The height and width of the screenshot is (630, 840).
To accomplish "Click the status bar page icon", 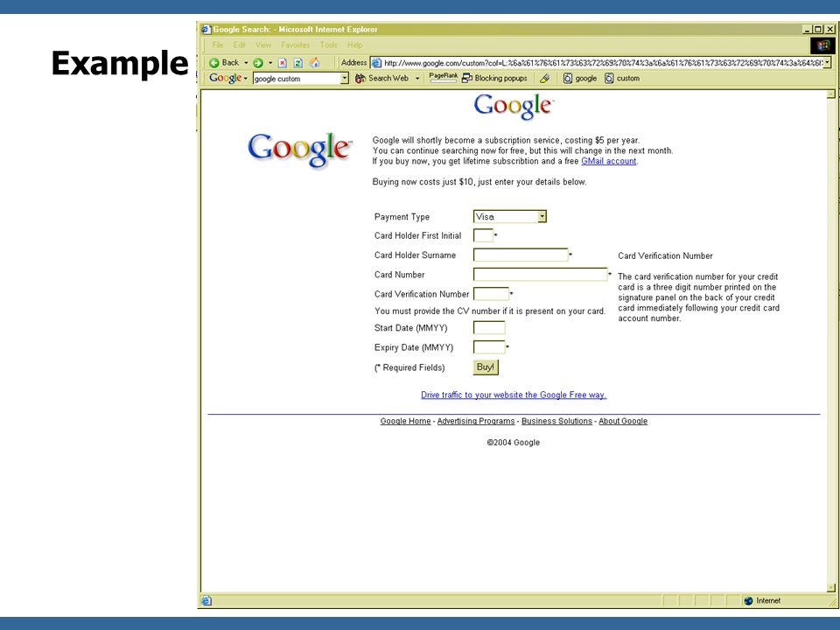I will (x=206, y=600).
